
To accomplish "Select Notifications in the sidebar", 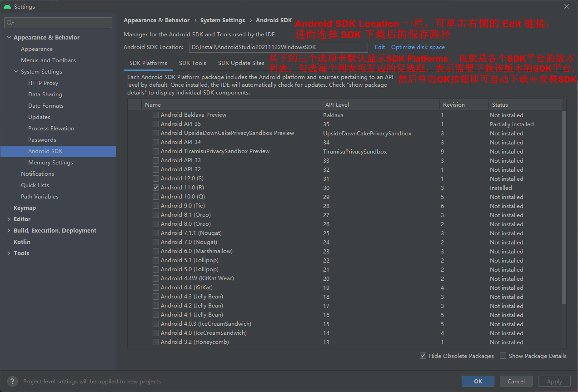I will click(37, 174).
